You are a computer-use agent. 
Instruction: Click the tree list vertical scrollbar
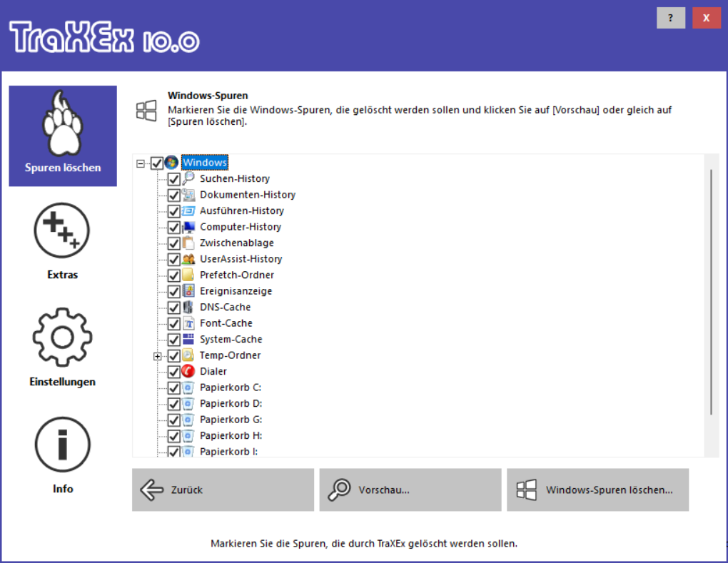pyautogui.click(x=711, y=293)
